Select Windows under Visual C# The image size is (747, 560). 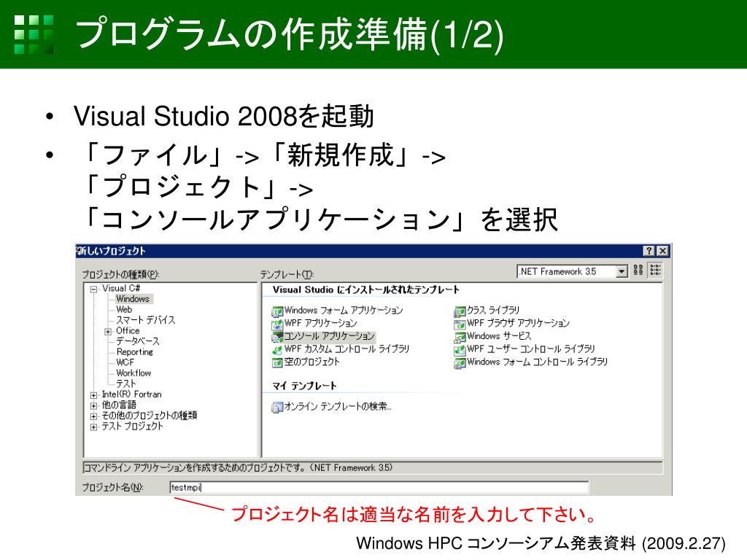click(133, 299)
